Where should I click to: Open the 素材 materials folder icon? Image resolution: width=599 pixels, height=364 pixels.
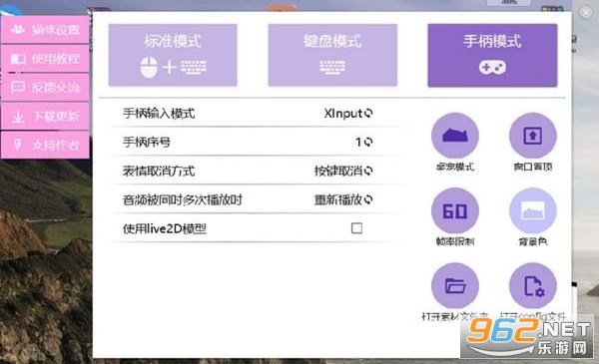pyautogui.click(x=454, y=285)
